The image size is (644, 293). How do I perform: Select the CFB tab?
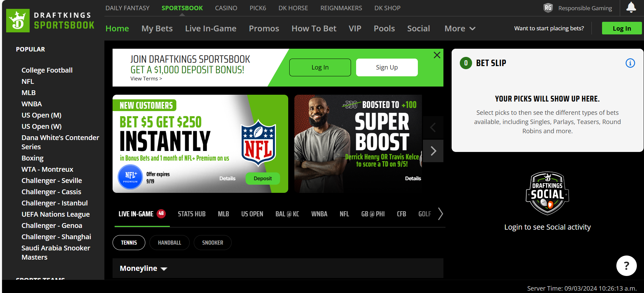click(401, 214)
